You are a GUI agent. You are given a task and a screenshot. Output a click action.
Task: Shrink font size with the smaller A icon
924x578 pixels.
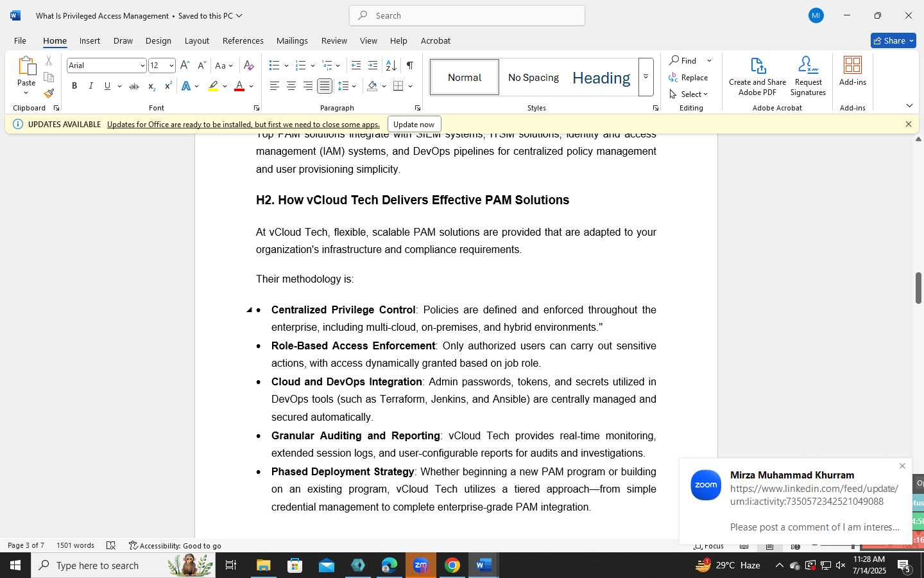[201, 66]
